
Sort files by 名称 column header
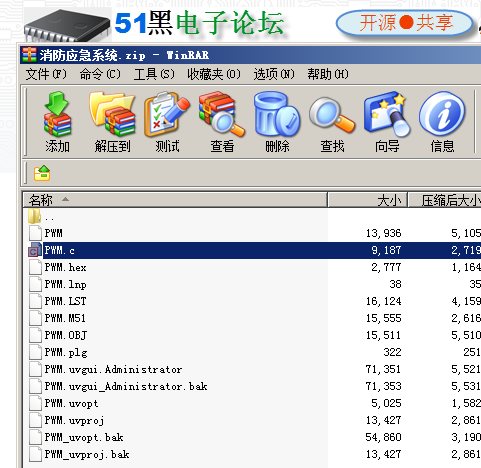point(175,200)
